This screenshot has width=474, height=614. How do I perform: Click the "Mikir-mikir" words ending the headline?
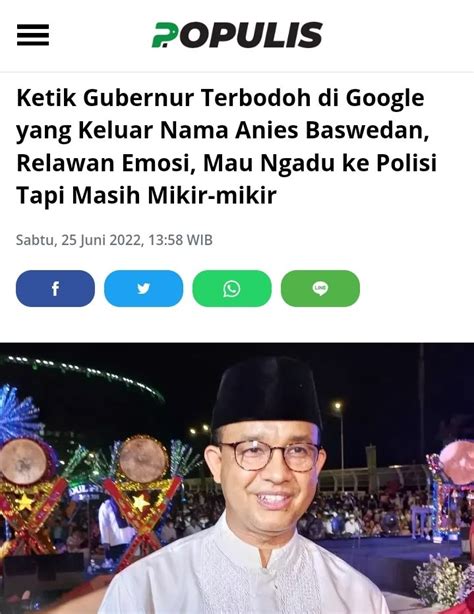pos(212,195)
